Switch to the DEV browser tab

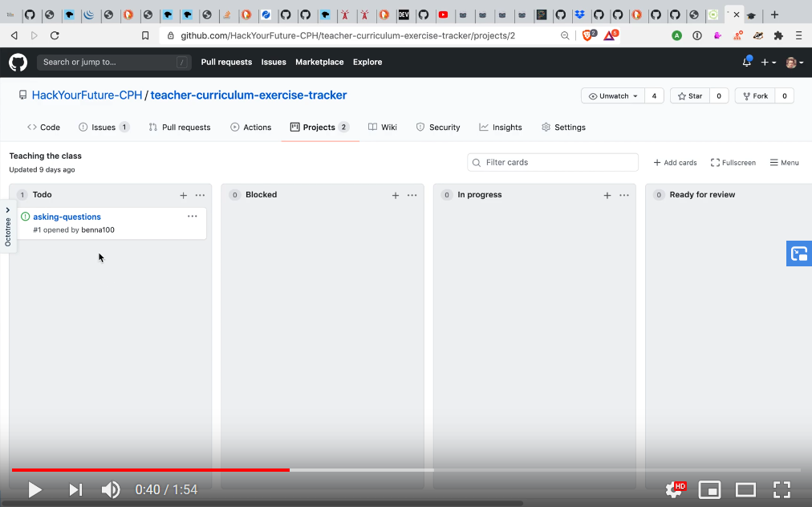[x=404, y=14]
